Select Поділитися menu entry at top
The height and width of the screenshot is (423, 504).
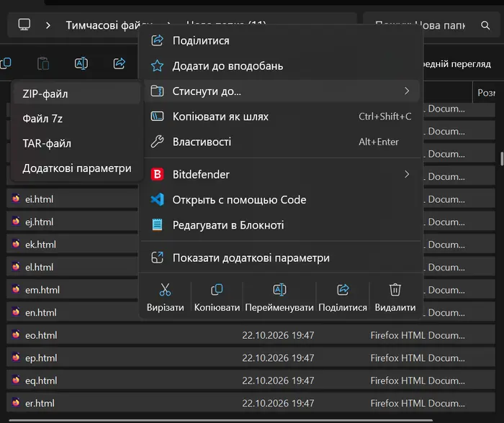282,40
